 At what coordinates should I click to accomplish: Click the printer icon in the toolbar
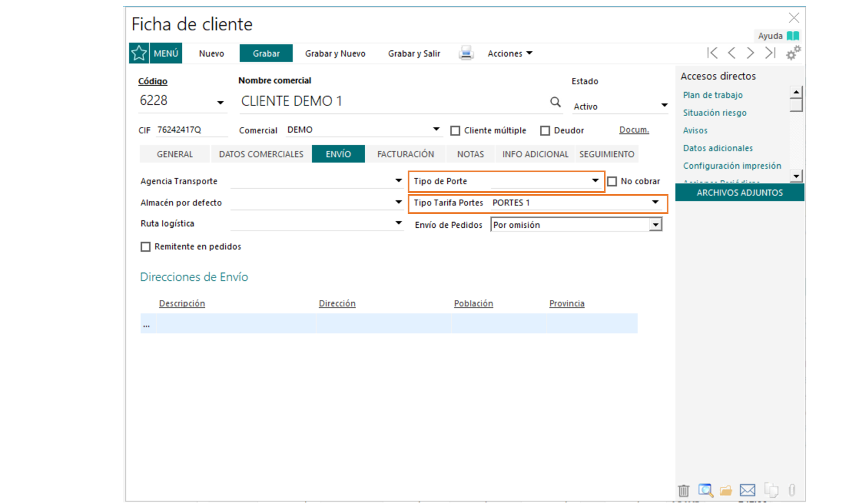[466, 53]
